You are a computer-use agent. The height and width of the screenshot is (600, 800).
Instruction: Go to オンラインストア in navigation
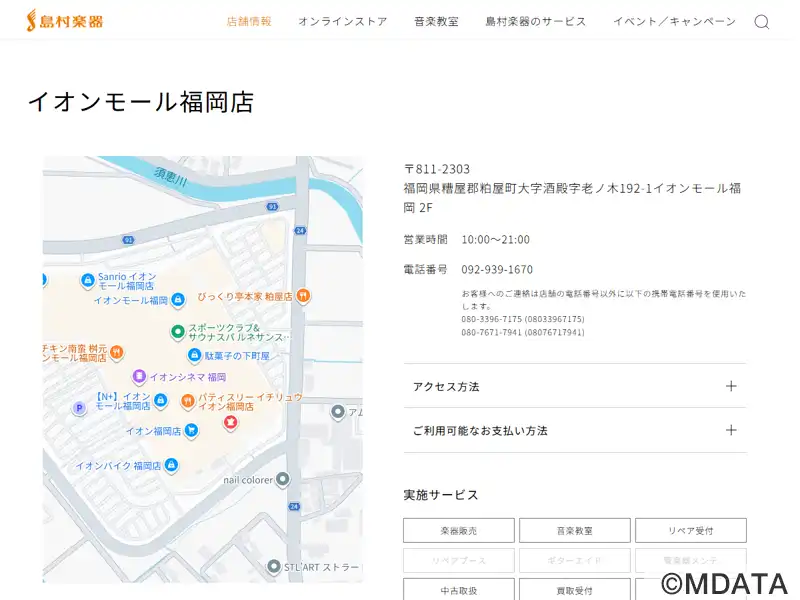[x=342, y=21]
